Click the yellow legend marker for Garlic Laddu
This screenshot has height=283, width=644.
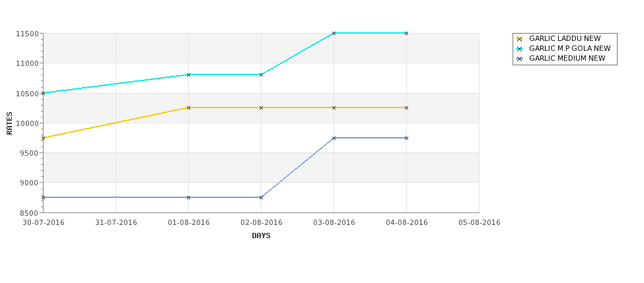[x=520, y=39]
